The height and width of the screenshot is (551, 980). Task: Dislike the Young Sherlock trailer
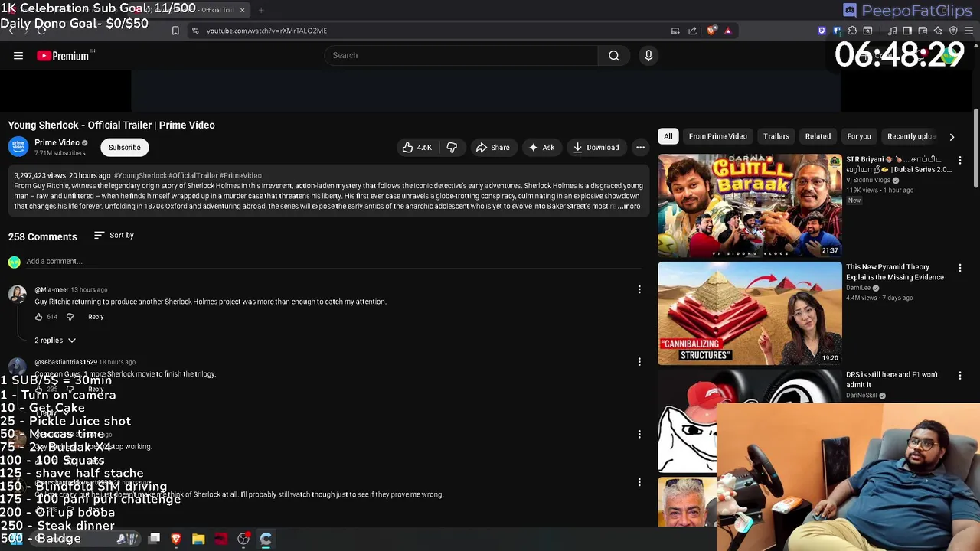click(452, 147)
